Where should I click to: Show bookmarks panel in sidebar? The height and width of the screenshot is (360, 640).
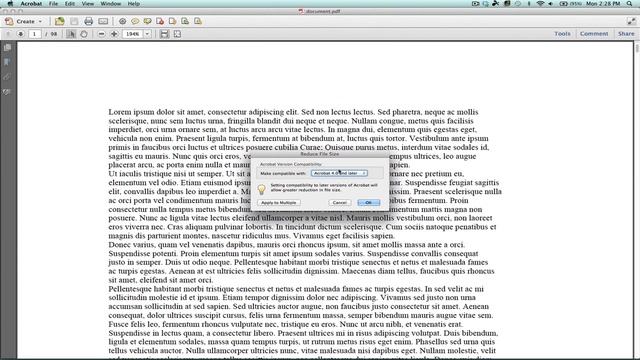7,62
